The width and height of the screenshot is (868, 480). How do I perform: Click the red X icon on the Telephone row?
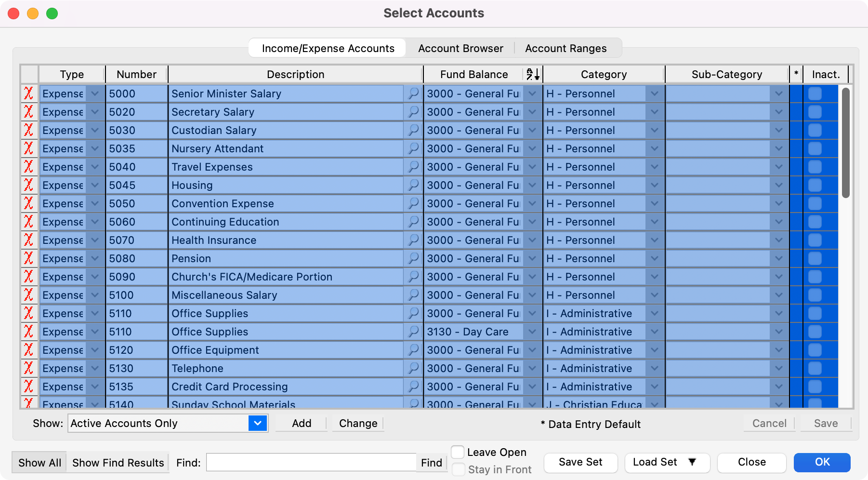(x=29, y=368)
